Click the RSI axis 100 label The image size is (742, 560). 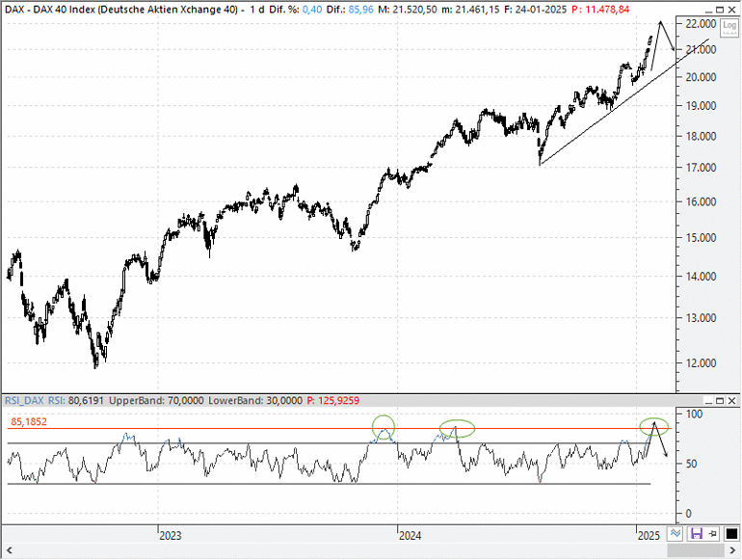pos(694,414)
